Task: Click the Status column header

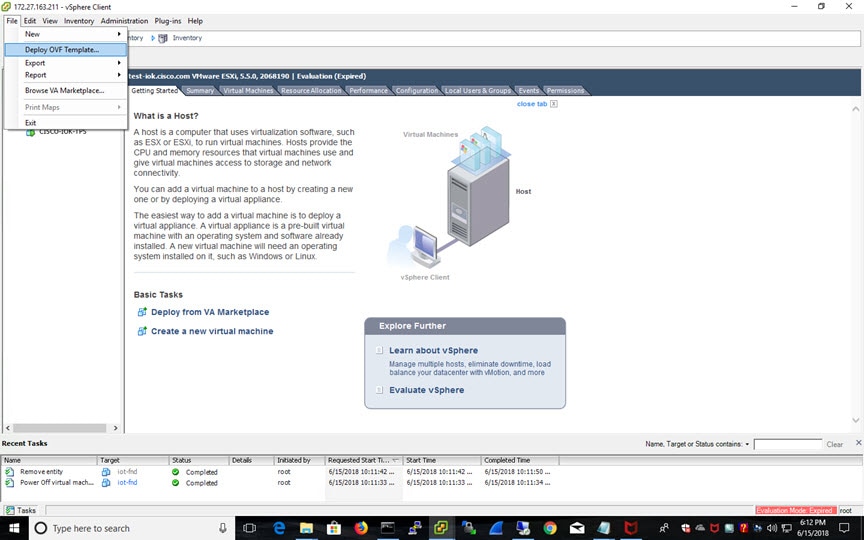Action: coord(199,460)
